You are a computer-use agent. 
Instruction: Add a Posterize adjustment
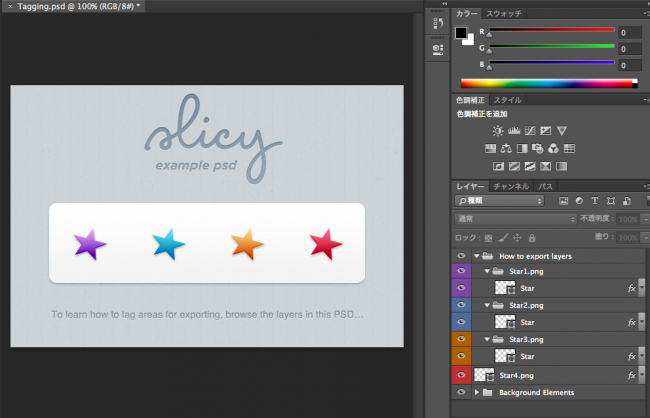[514, 166]
